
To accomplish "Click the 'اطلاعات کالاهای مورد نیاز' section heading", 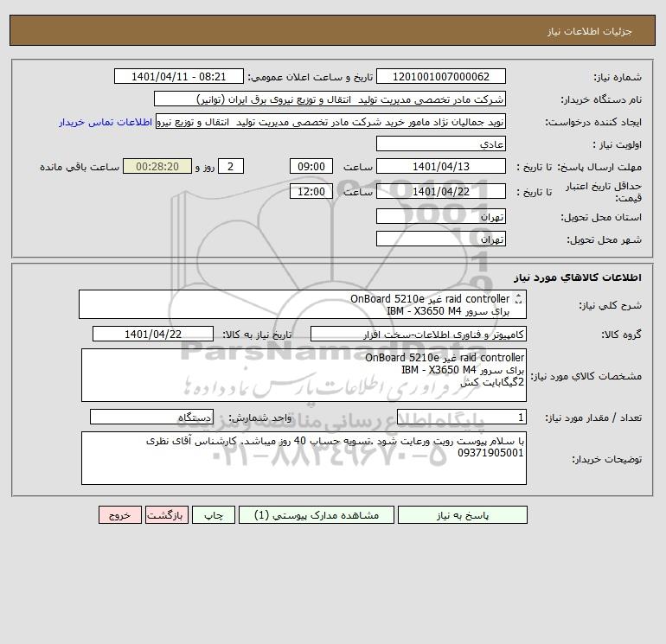I will (578, 277).
